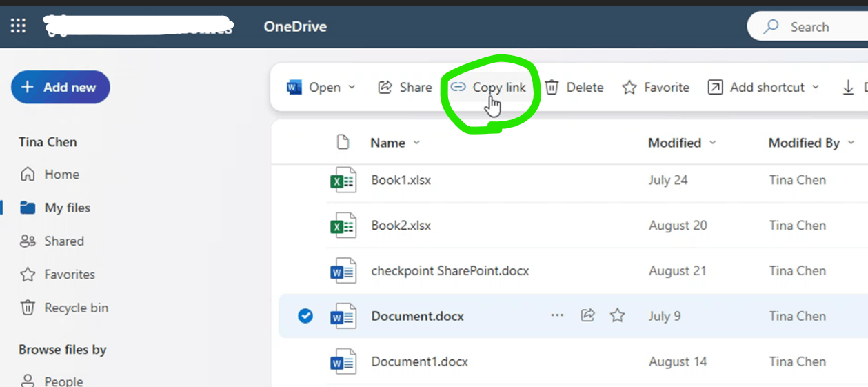
Task: Mark file as Favorite from command bar
Action: 656,88
